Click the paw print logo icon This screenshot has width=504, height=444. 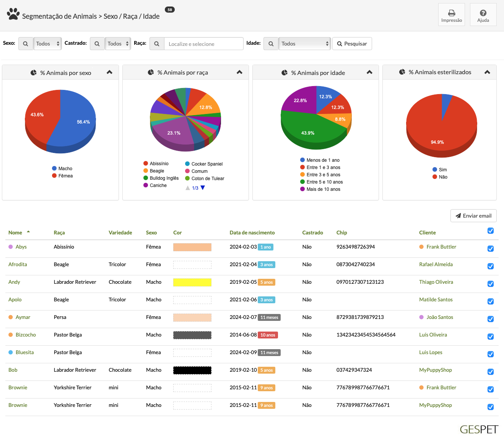coord(13,14)
